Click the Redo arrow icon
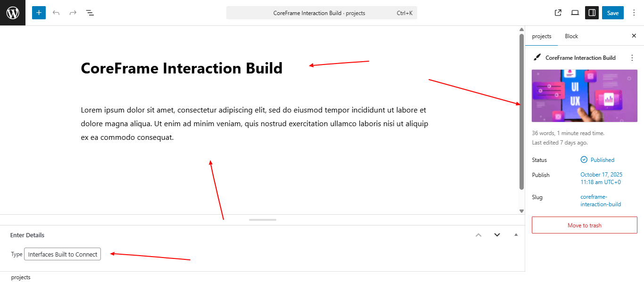Viewport: 644px width, 282px height. 73,13
